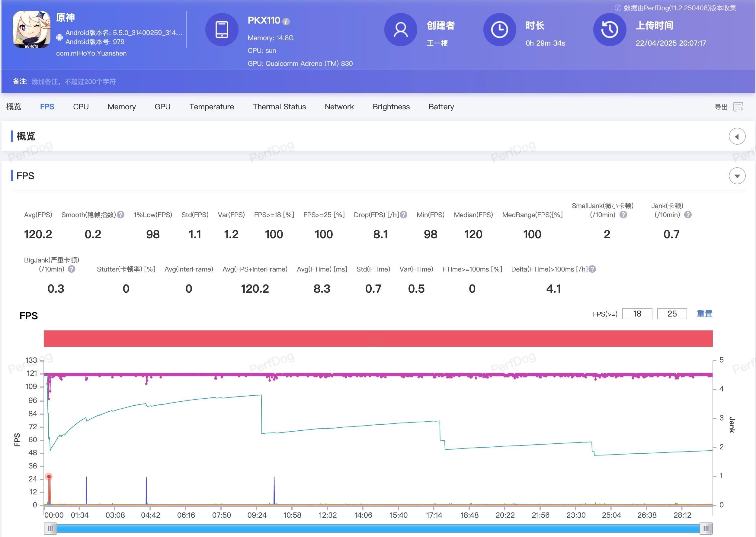Open the PKX110 device info icon
The height and width of the screenshot is (537, 756).
coord(286,21)
